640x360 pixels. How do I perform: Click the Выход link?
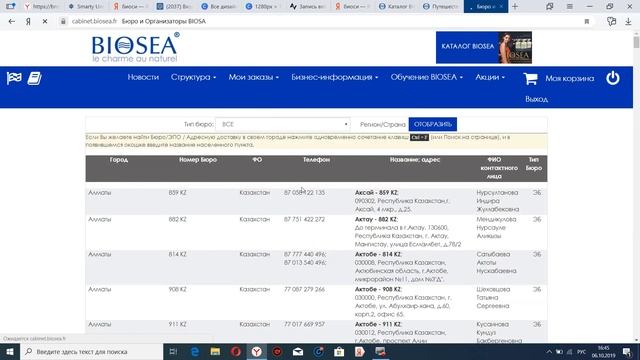pyautogui.click(x=536, y=99)
